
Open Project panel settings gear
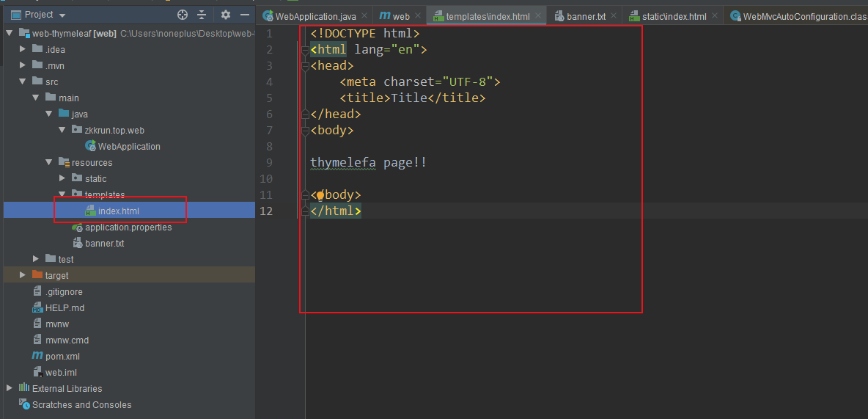click(225, 15)
